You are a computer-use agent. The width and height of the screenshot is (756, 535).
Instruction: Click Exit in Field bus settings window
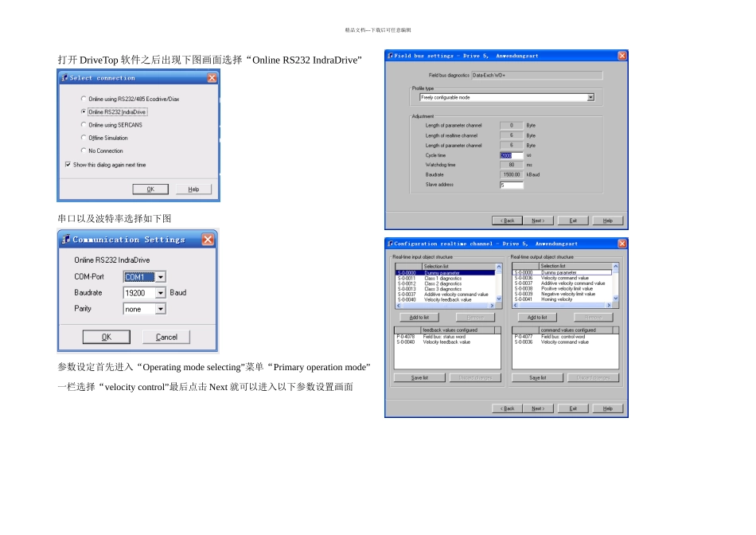(573, 221)
